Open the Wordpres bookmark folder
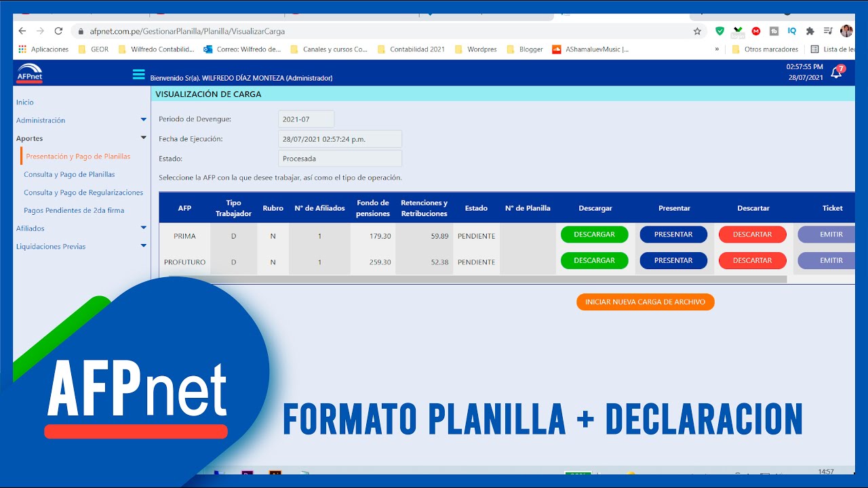 475,49
